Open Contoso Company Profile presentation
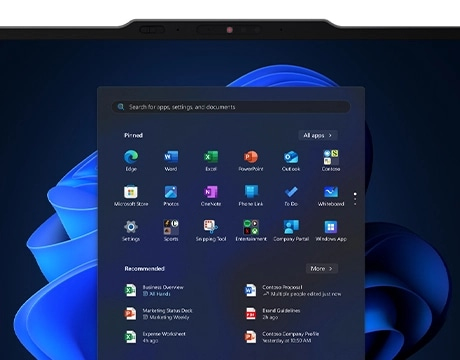460x360 pixels. click(282, 337)
